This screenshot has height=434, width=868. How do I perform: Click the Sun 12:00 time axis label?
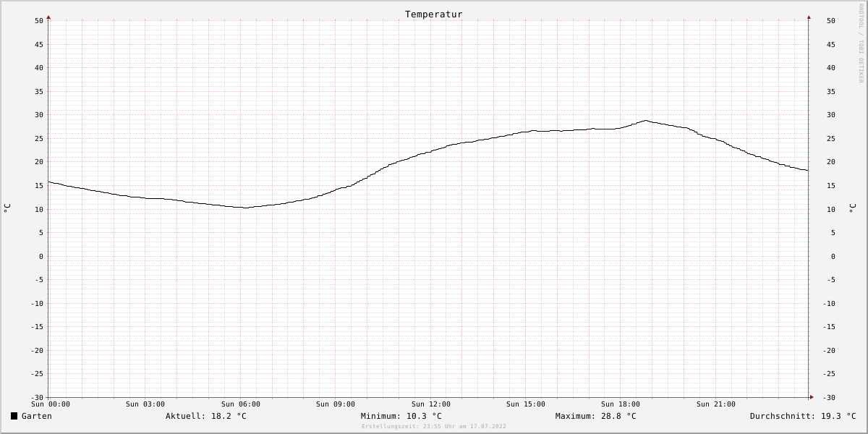431,404
